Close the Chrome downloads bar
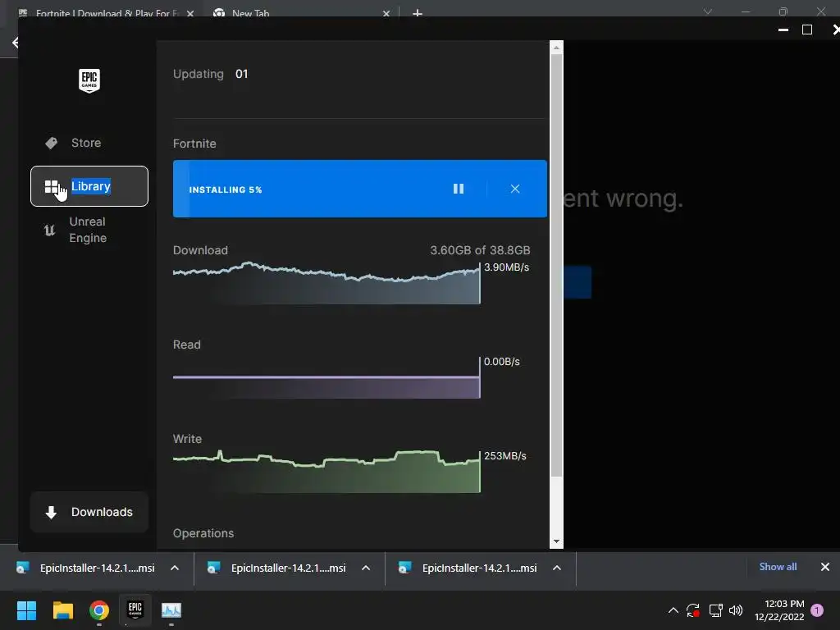This screenshot has width=840, height=630. pos(825,567)
